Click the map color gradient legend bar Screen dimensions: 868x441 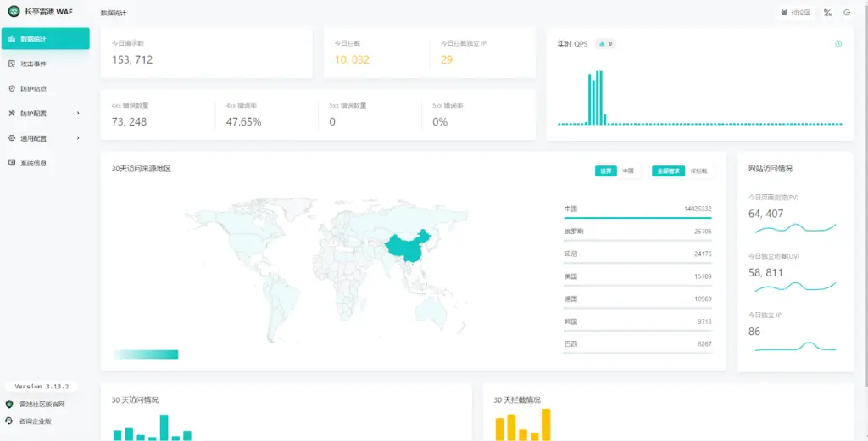[146, 354]
